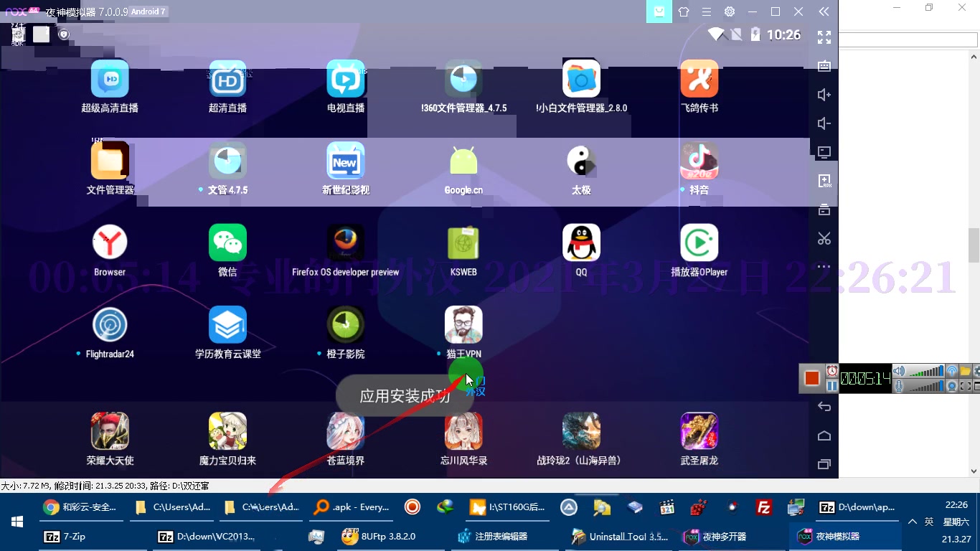
Task: Launch the 超清直播 app
Action: [x=227, y=78]
